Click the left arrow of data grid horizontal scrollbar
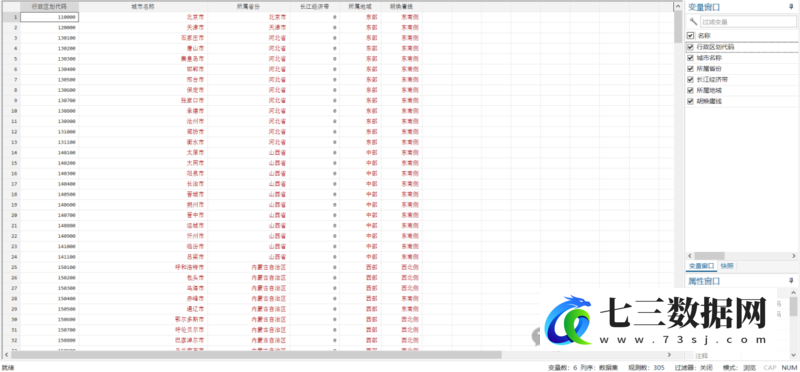This screenshot has width=800, height=372. [7, 354]
